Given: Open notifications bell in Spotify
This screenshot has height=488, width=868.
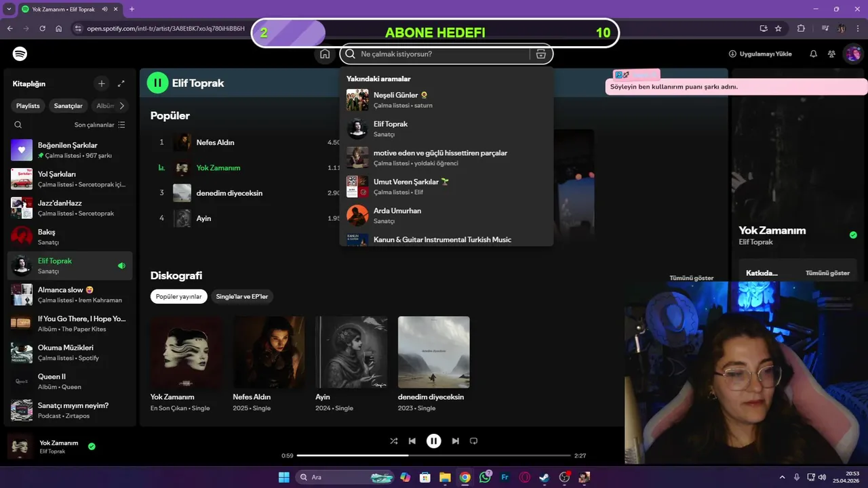Looking at the screenshot, I should click(814, 54).
